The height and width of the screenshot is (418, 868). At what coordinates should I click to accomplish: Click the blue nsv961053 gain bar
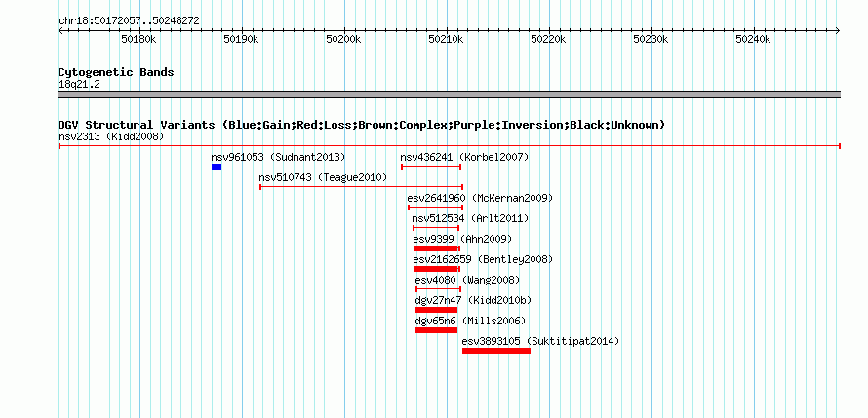pyautogui.click(x=217, y=167)
